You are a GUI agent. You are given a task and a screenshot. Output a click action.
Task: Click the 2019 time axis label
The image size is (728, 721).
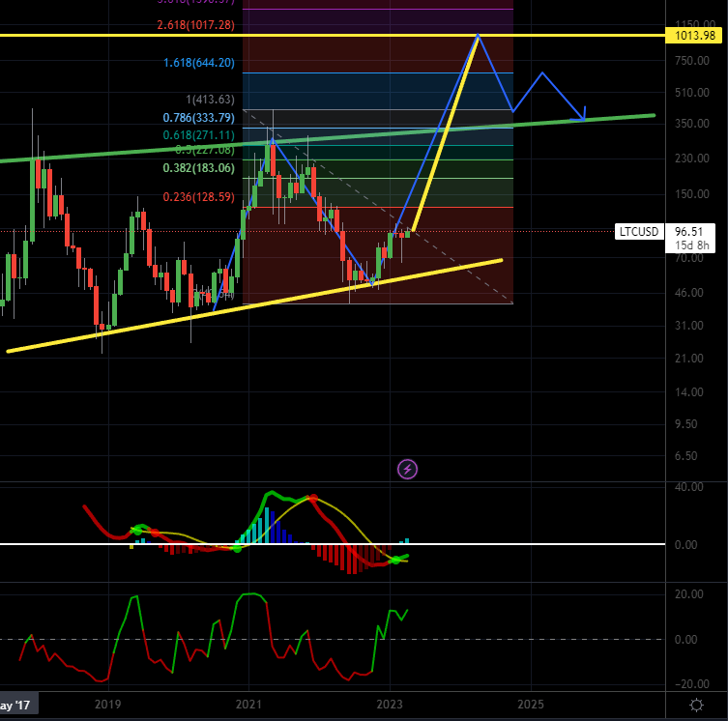tap(107, 705)
